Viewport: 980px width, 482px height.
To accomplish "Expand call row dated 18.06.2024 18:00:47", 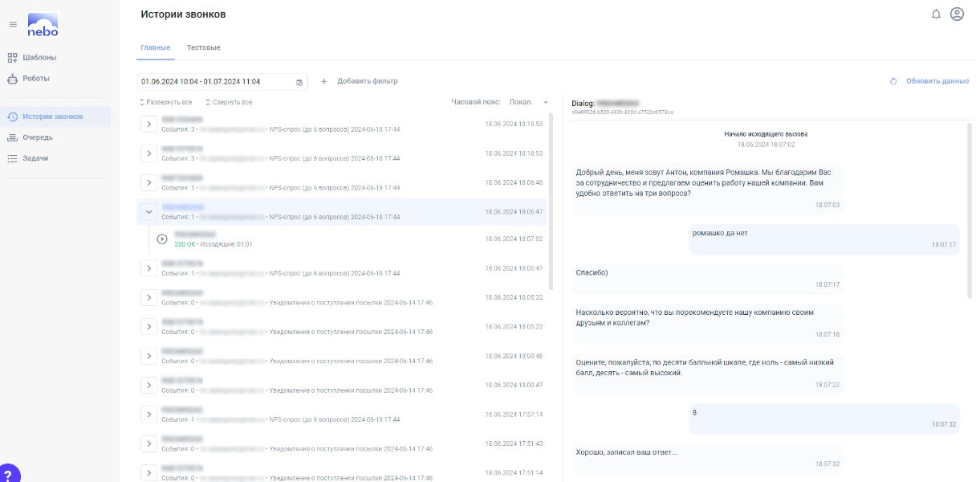I will pos(148,385).
